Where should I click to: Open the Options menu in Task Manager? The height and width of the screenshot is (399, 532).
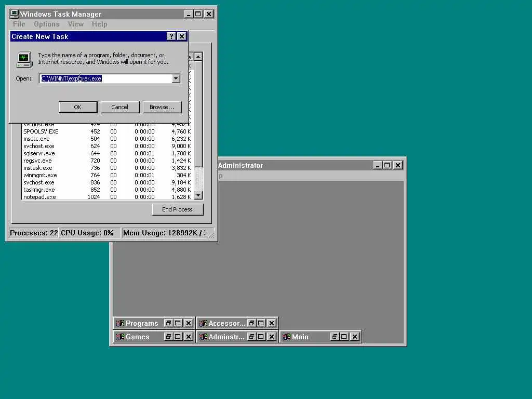click(46, 24)
